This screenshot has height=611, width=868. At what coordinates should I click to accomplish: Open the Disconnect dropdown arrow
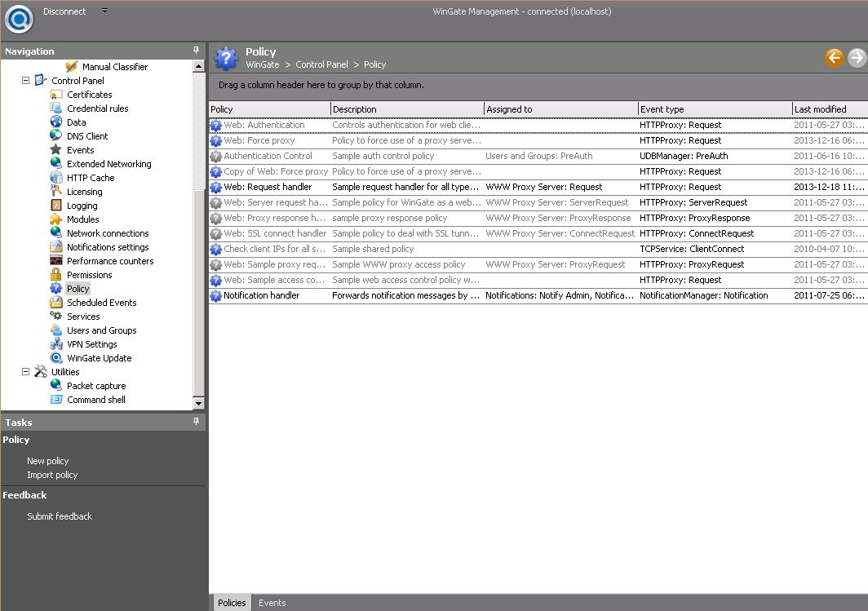(x=104, y=11)
